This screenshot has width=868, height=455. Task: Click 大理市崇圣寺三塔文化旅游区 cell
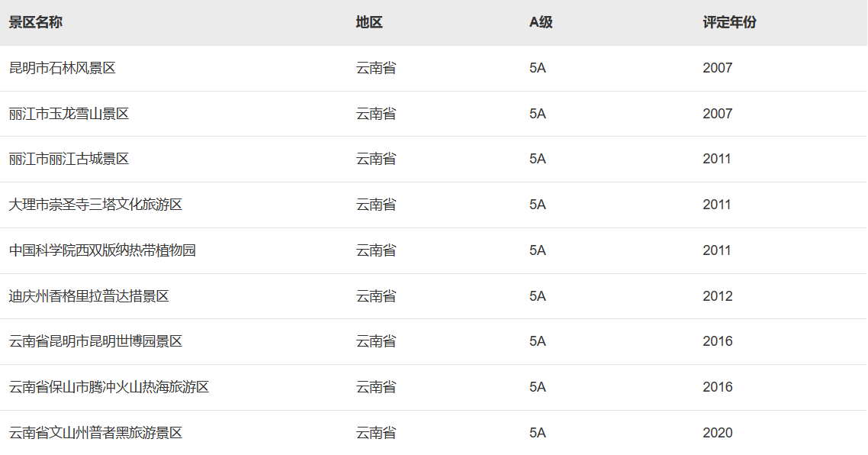tap(96, 205)
